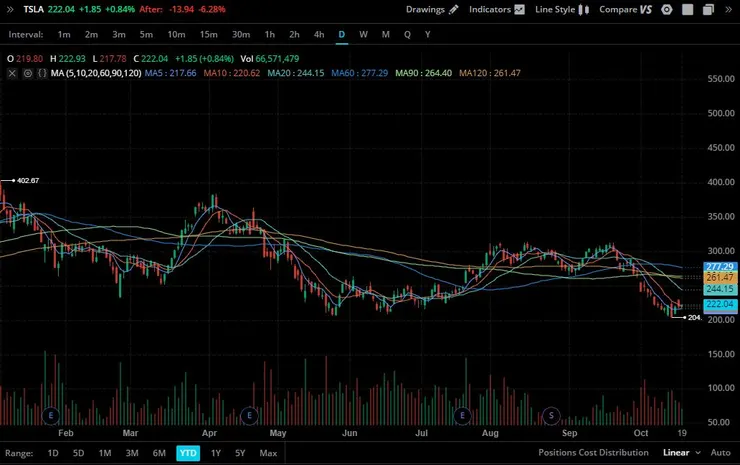This screenshot has height=465, width=740.
Task: Select the 2m interval
Action: (91, 34)
